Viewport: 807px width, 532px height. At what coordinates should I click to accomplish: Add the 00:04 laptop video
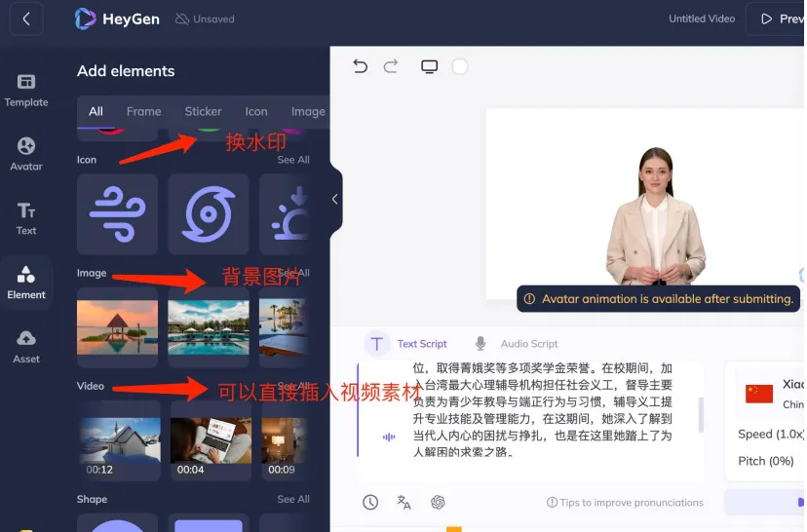[211, 441]
